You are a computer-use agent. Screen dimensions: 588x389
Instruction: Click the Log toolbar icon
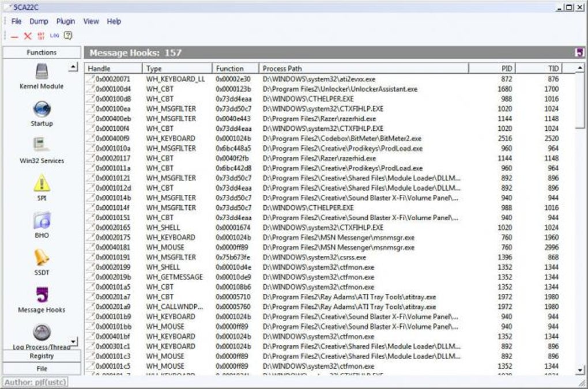pos(54,36)
